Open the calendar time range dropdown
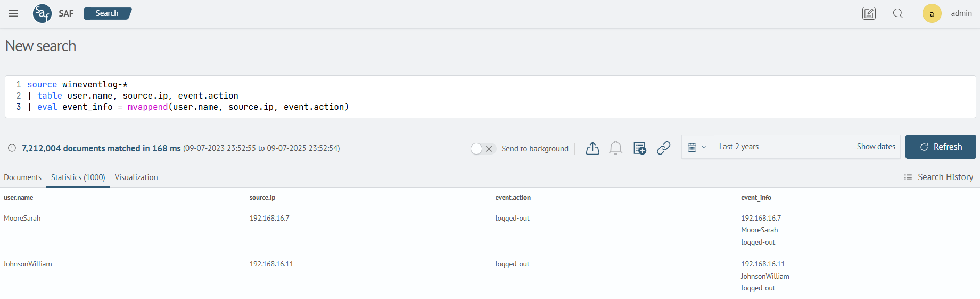 (x=697, y=147)
